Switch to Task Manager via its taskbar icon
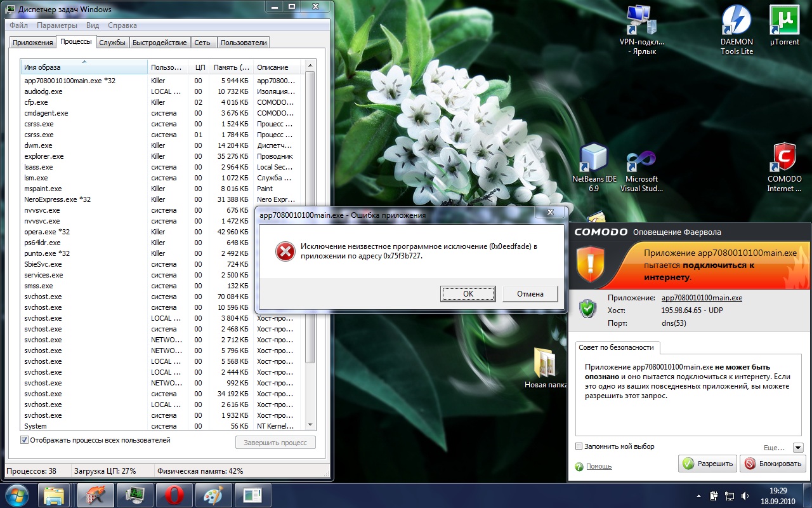812x508 pixels. (x=135, y=495)
